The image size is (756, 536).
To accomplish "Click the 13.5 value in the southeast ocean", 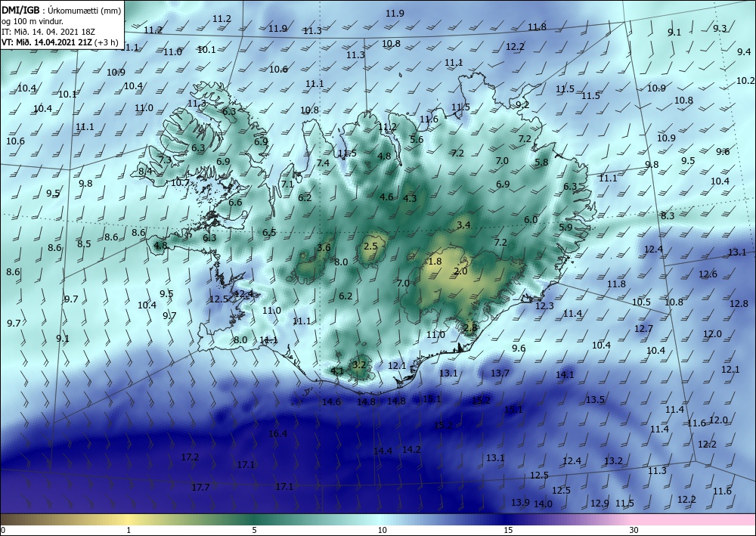I will pyautogui.click(x=596, y=400).
